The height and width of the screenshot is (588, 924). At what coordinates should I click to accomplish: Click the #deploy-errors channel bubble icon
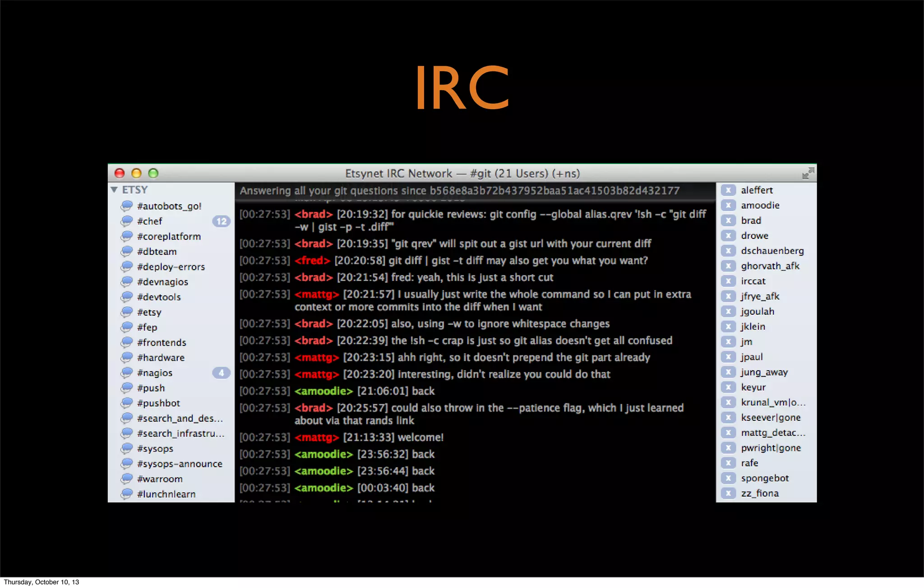(127, 267)
